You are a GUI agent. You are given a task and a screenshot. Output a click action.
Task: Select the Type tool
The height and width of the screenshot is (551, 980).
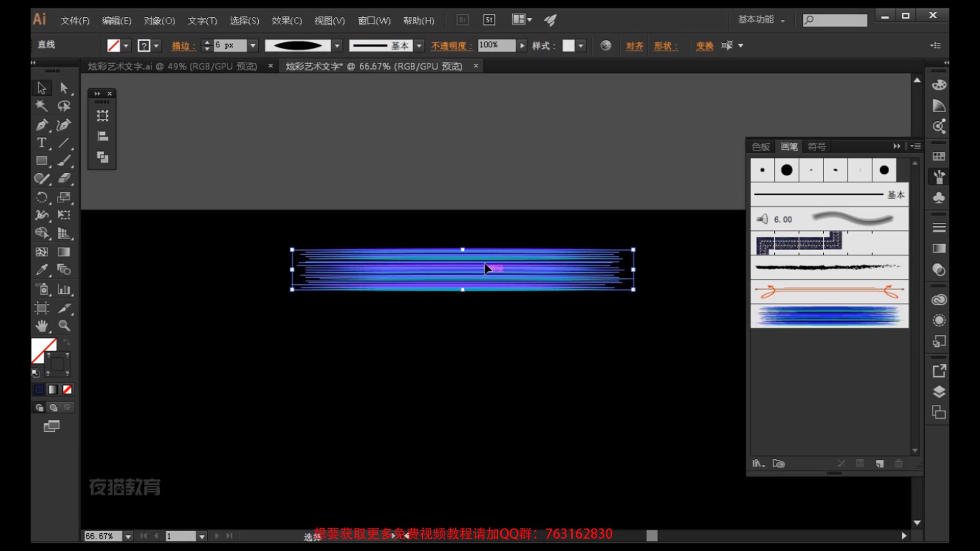pos(41,143)
